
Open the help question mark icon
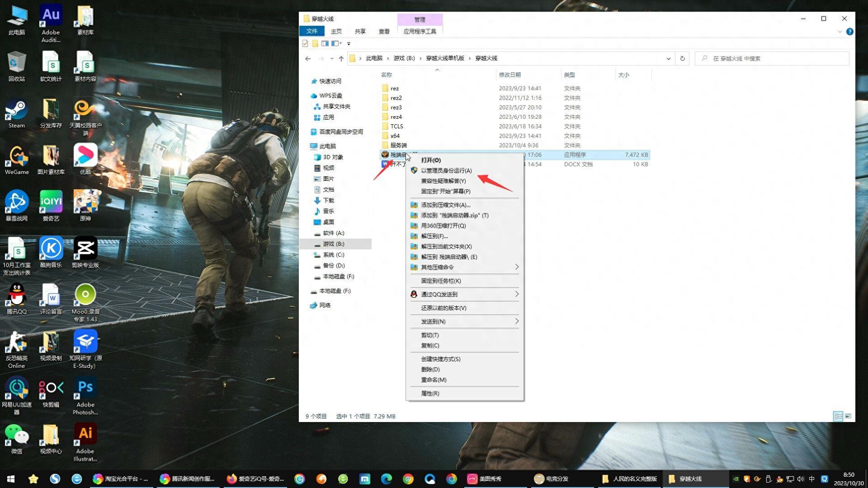[849, 32]
